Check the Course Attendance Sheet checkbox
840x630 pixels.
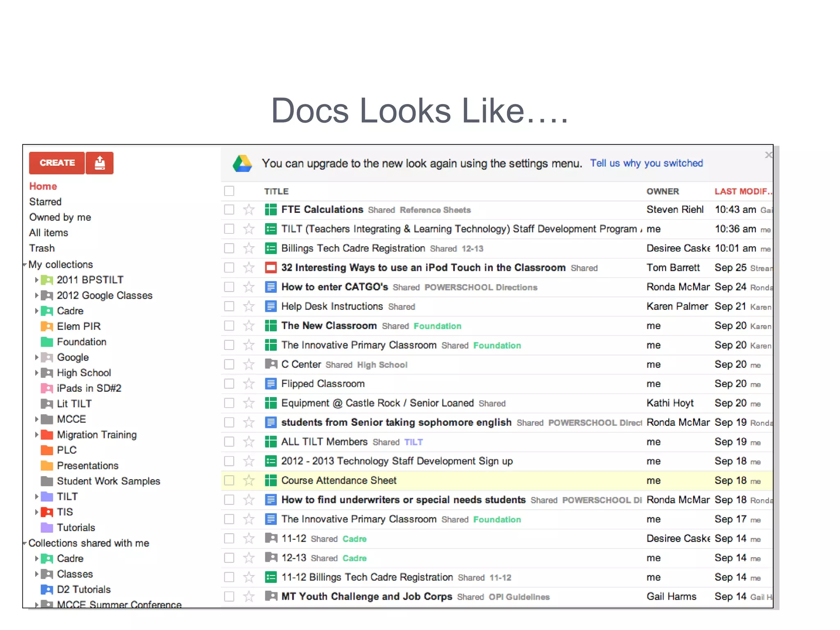(229, 480)
